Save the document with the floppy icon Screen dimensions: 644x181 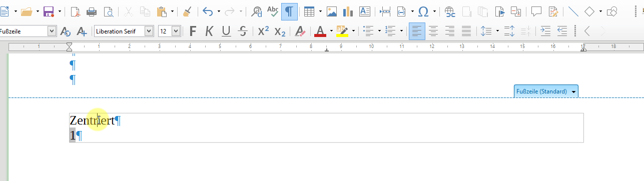coord(49,11)
